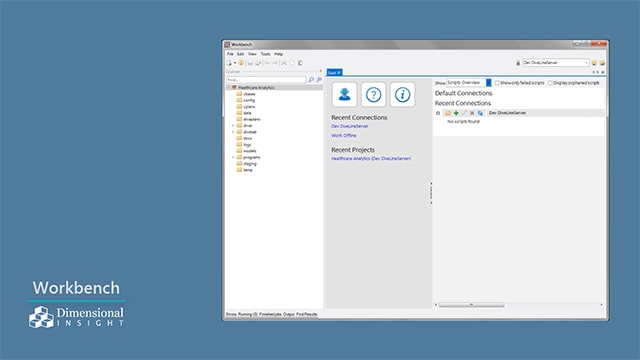The width and height of the screenshot is (640, 360).
Task: Click the blue copy script icon
Action: click(480, 113)
